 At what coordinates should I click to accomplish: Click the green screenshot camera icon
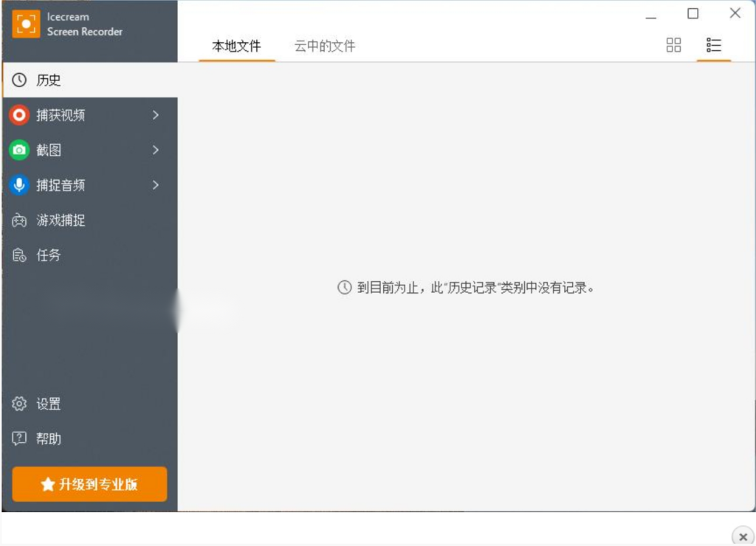click(19, 151)
